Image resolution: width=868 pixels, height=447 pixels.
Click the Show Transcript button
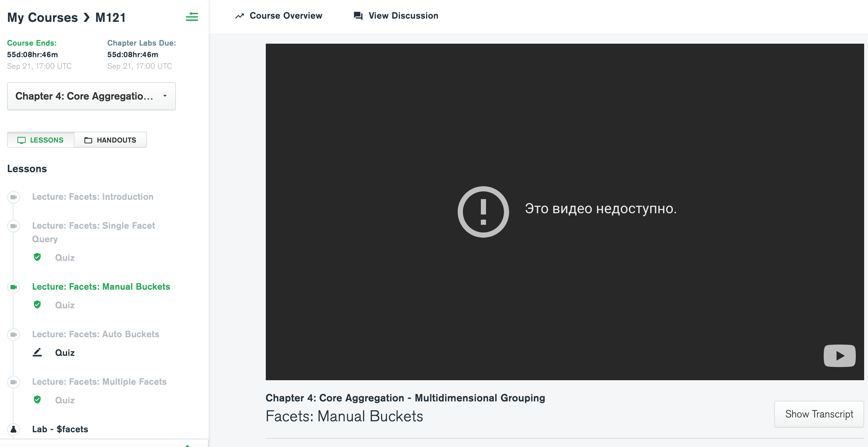click(819, 414)
